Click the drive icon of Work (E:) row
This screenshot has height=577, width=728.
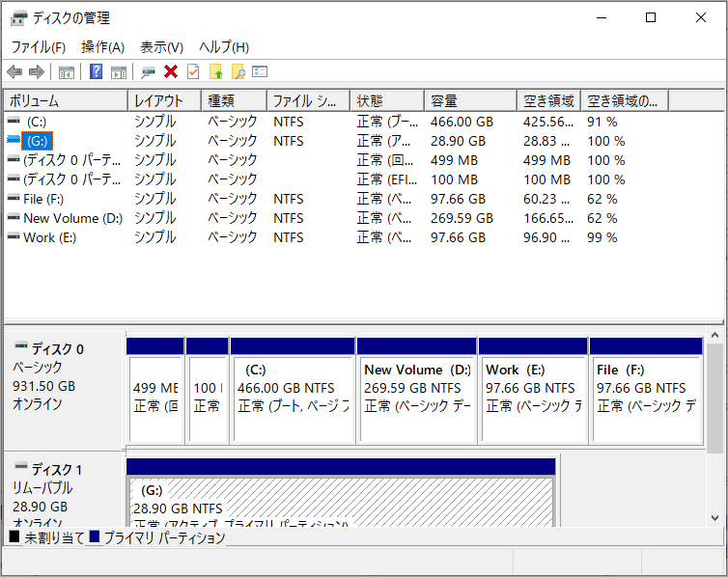(x=14, y=236)
